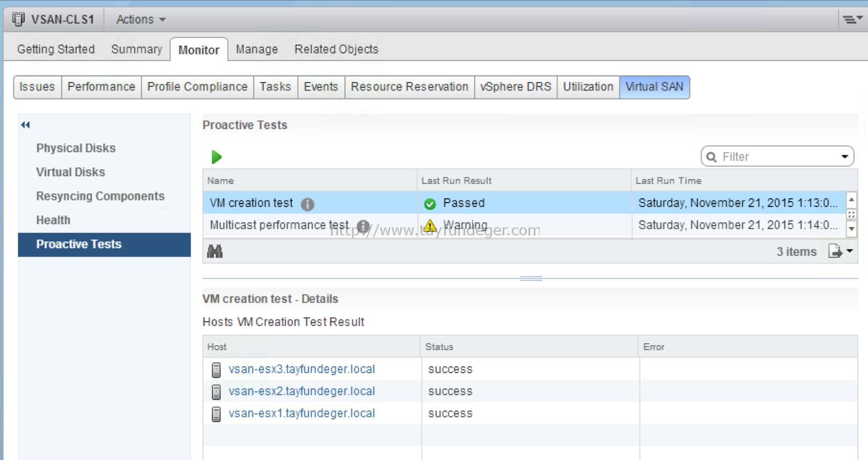Screen dimensions: 868x460
Task: Switch to Manage tab
Action: pyautogui.click(x=257, y=49)
